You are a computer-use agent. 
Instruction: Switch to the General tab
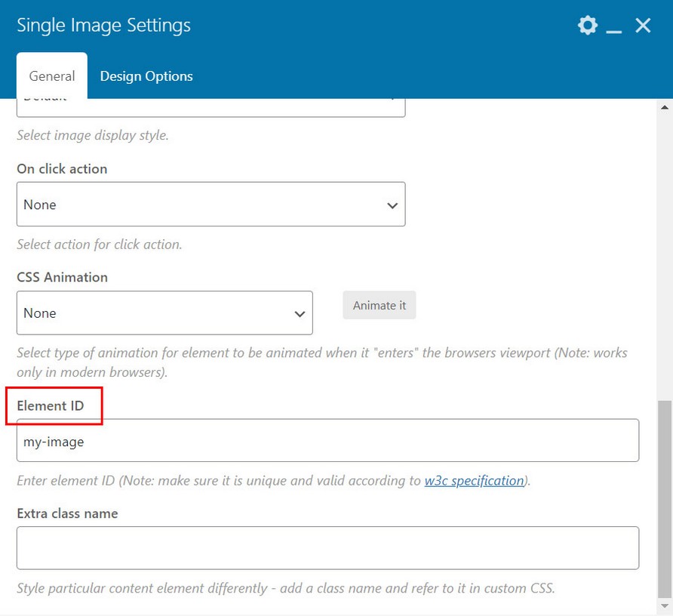(x=52, y=76)
